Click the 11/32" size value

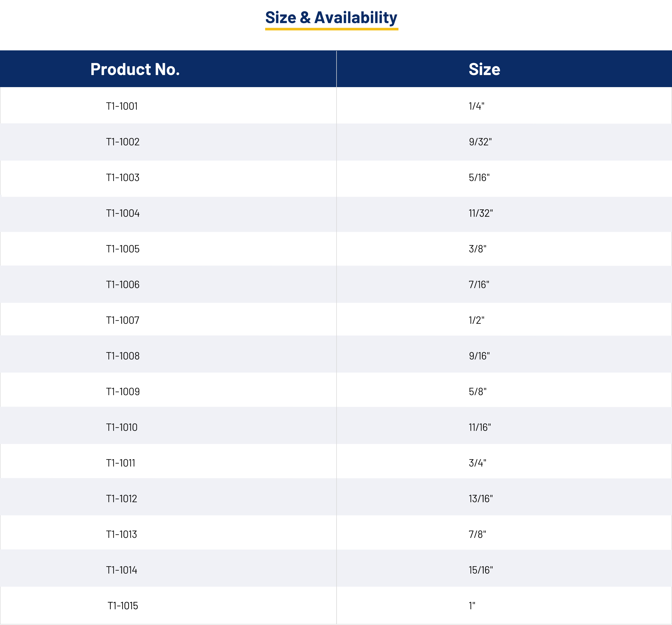tap(480, 213)
